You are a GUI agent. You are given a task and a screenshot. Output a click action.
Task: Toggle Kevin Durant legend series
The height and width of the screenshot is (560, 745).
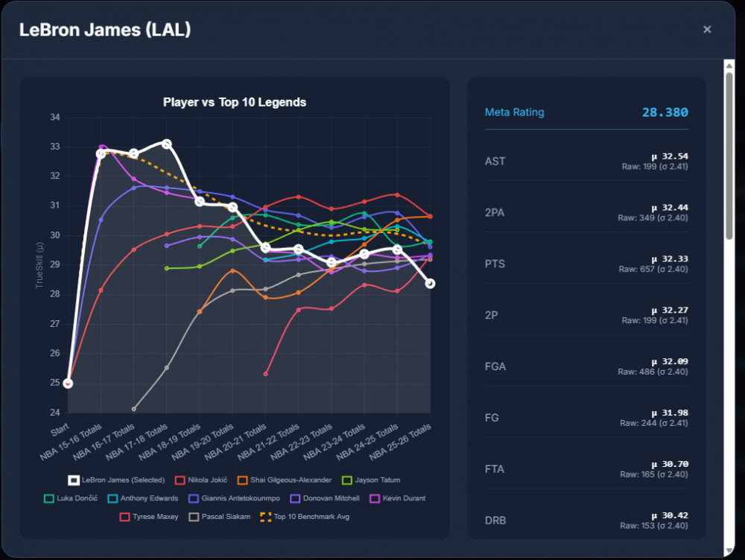398,498
